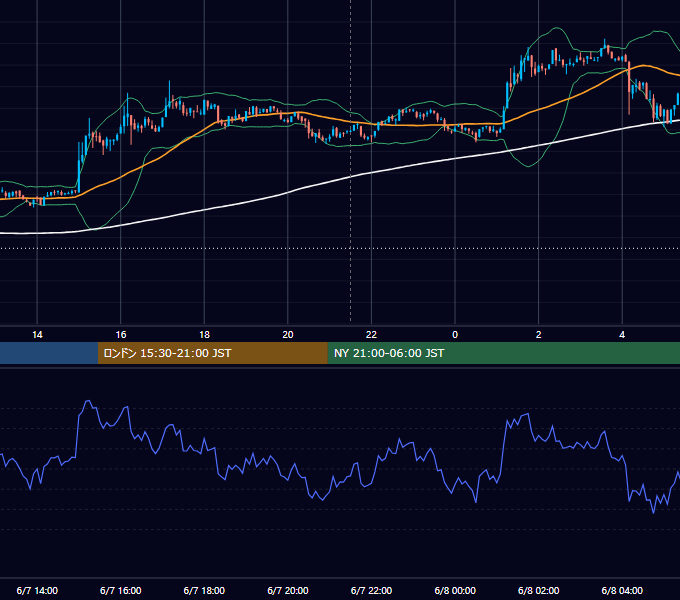Click the NY 21:00-06:00 JST session bar

(x=503, y=353)
